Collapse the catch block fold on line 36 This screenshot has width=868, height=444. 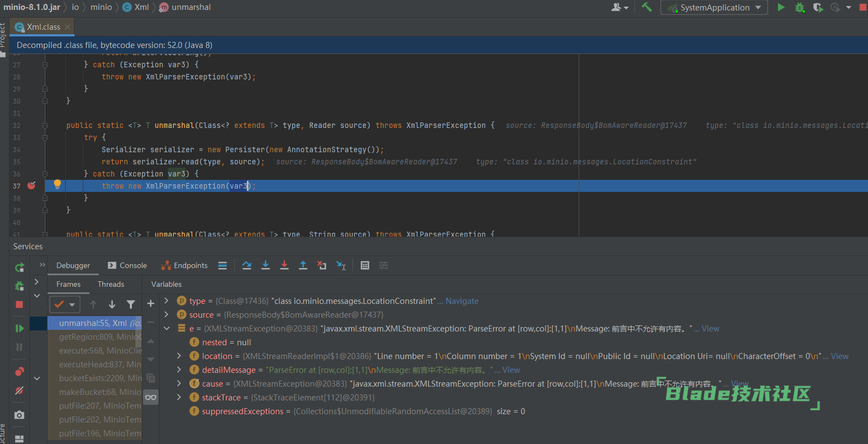(45, 174)
